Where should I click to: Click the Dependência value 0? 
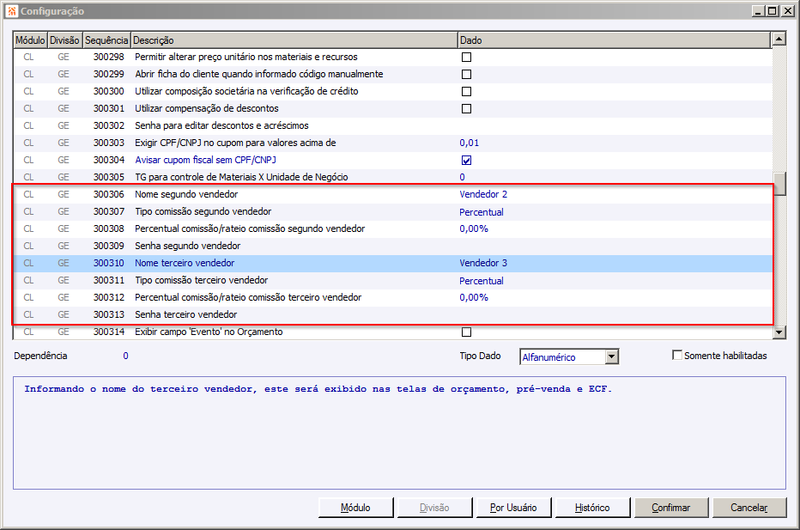(126, 356)
